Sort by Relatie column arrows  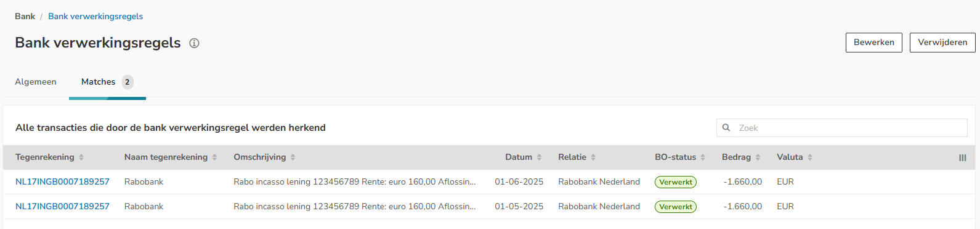pos(593,157)
